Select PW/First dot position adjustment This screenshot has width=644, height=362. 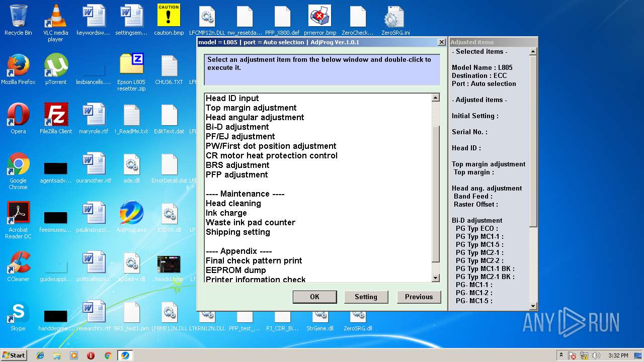(x=271, y=146)
